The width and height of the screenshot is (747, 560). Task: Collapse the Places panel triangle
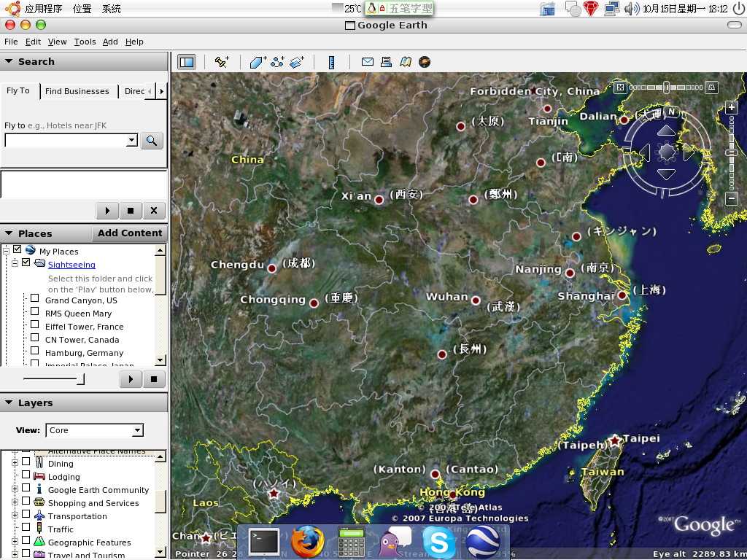9,233
